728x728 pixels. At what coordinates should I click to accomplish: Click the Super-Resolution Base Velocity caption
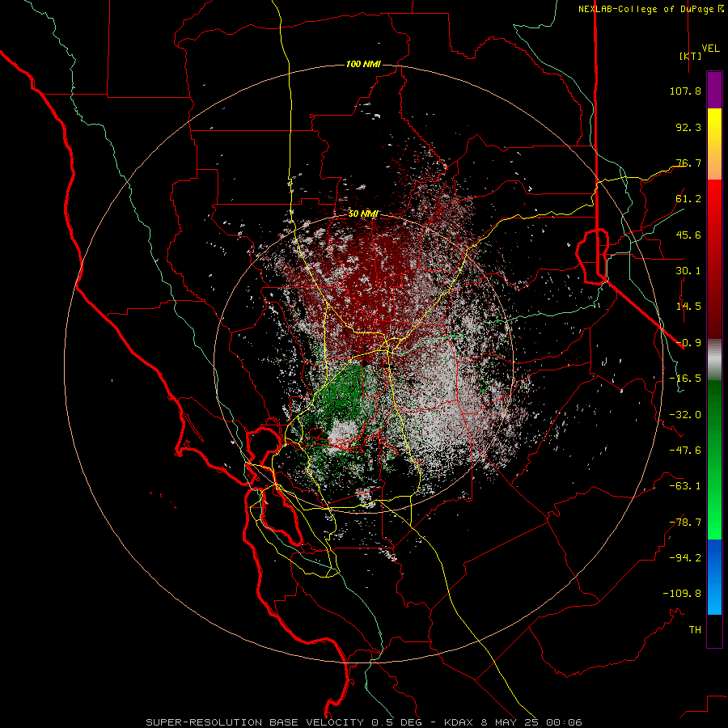coord(364,722)
